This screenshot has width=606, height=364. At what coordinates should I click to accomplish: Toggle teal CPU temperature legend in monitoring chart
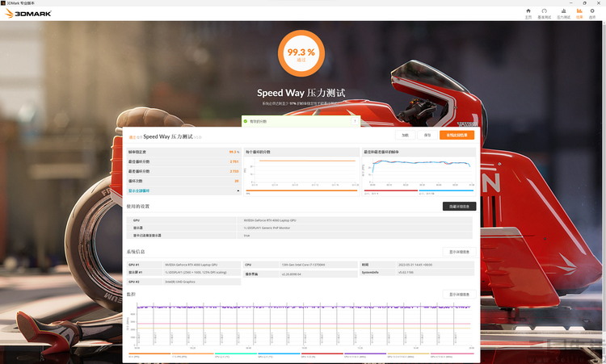click(236, 354)
